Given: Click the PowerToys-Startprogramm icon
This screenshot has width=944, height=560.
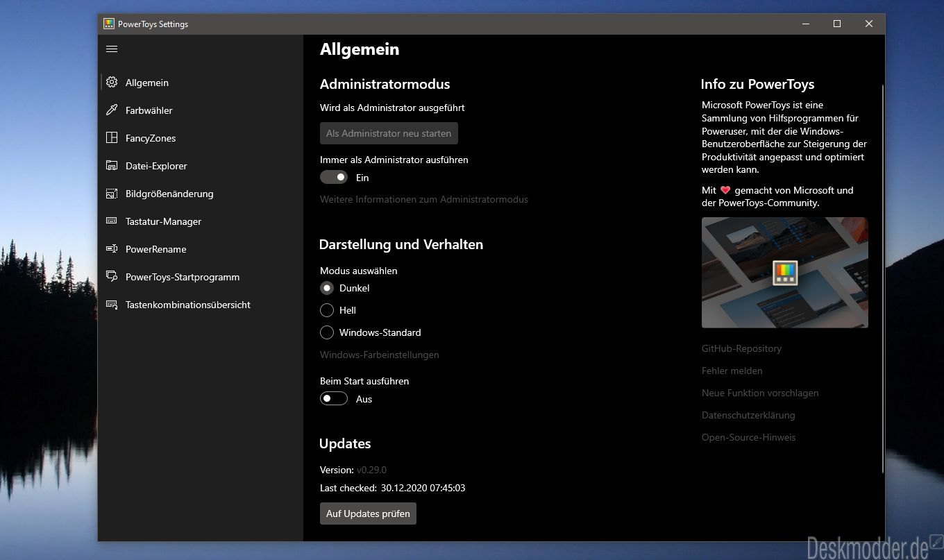Looking at the screenshot, I should 112,277.
